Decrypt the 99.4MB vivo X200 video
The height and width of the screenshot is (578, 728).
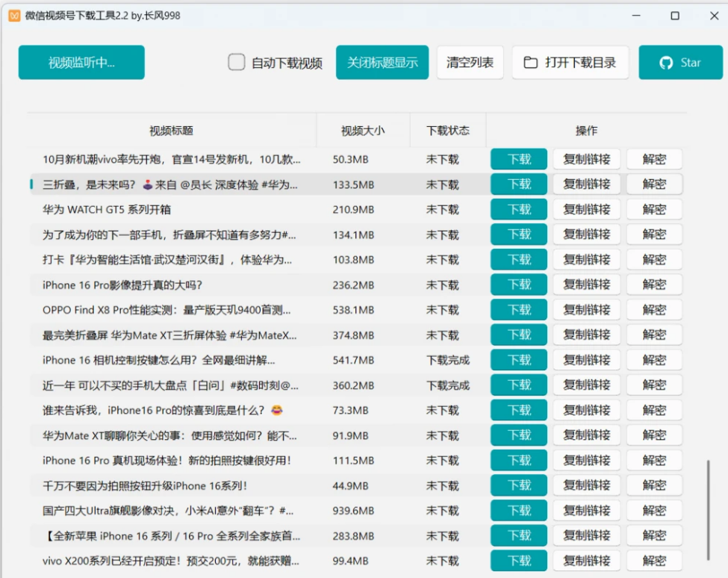coord(654,561)
